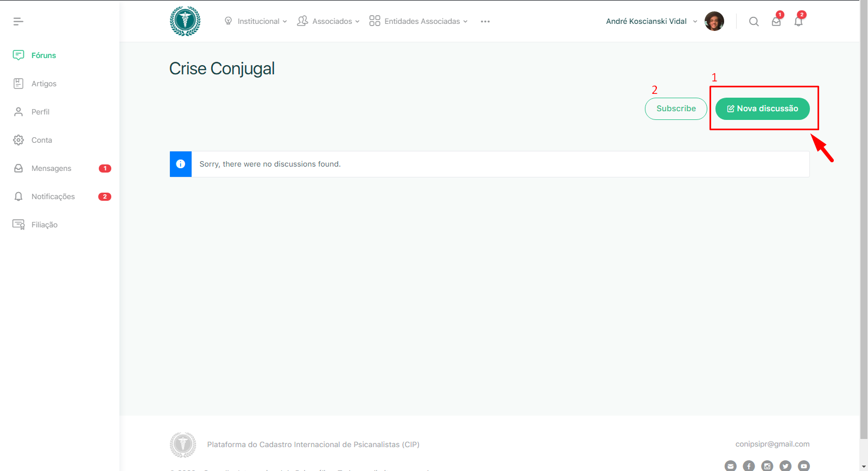Click the Nova discussão button
The image size is (868, 471).
[x=762, y=109]
